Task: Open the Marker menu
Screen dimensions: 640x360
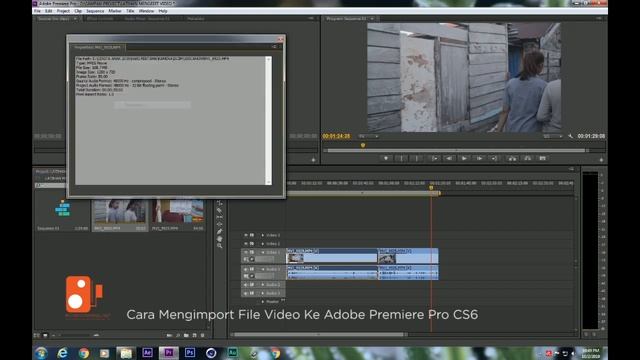Action: (x=115, y=11)
